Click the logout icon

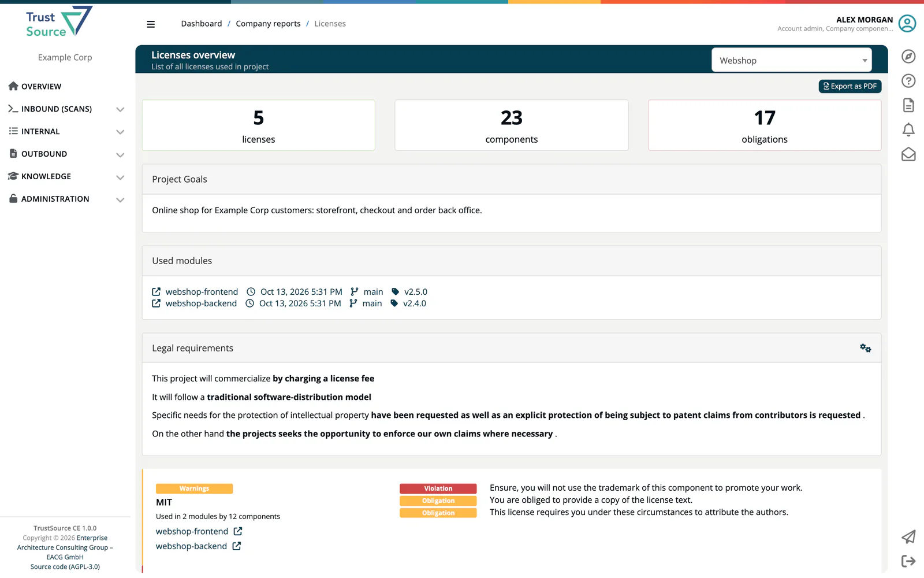pos(908,561)
